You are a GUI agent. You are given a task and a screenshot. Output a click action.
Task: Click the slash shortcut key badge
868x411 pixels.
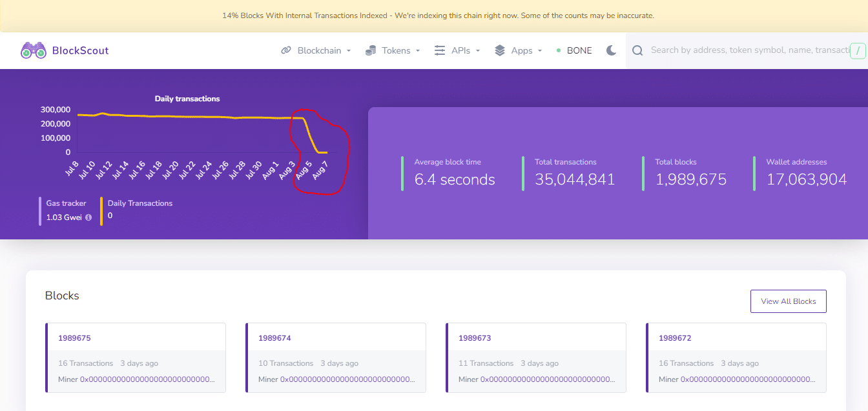click(x=858, y=51)
